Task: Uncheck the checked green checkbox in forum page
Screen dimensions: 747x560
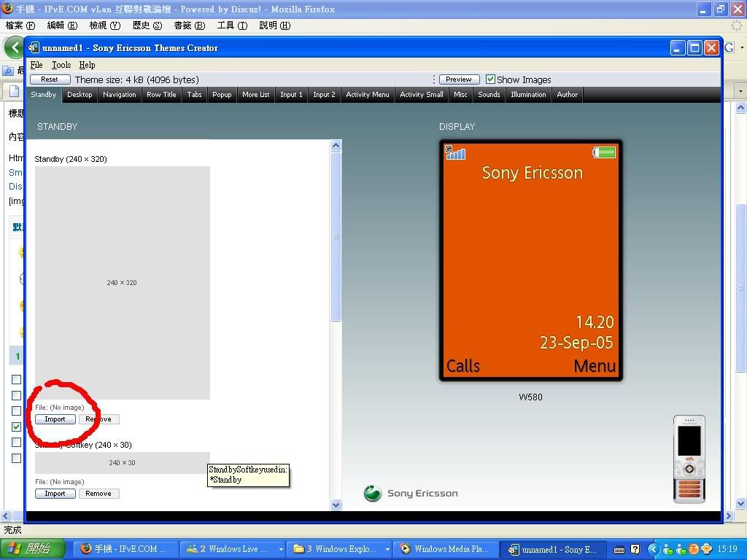Action: pyautogui.click(x=16, y=427)
